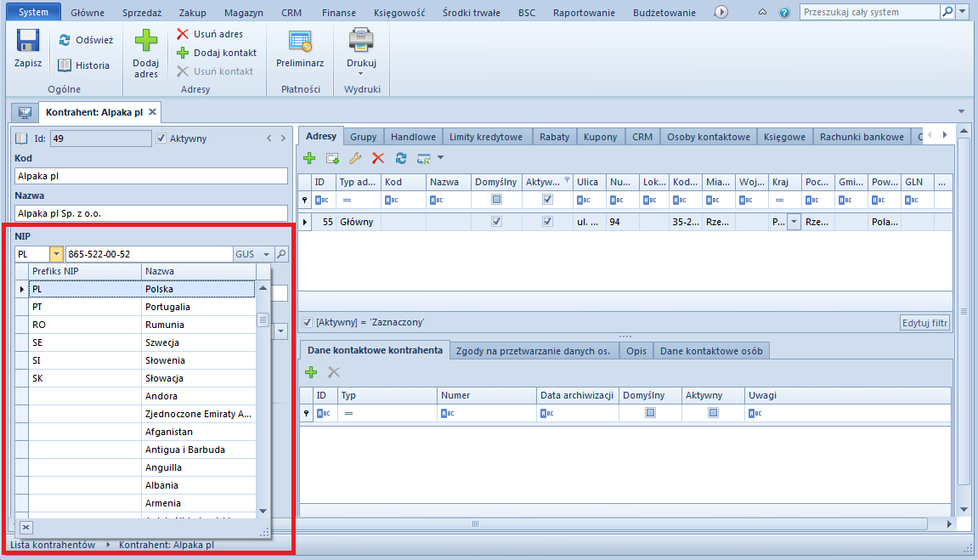Image resolution: width=978 pixels, height=560 pixels.
Task: Close the NIP prefix list with x button
Action: point(25,528)
